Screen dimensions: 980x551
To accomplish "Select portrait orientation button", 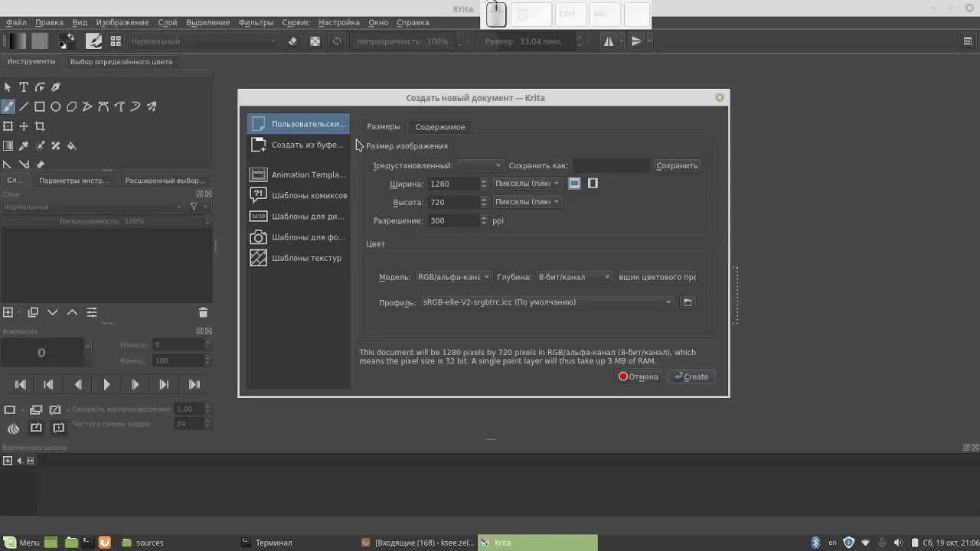I will 593,184.
